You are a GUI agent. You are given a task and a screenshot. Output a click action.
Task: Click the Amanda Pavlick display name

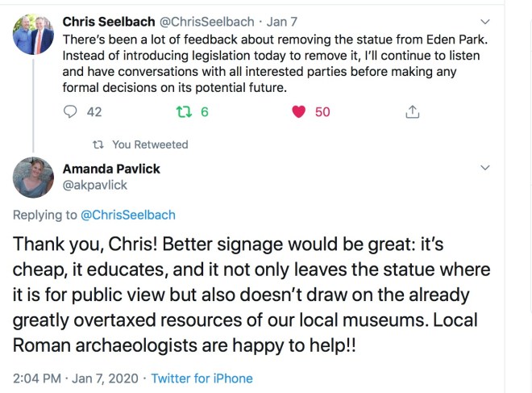(x=111, y=169)
